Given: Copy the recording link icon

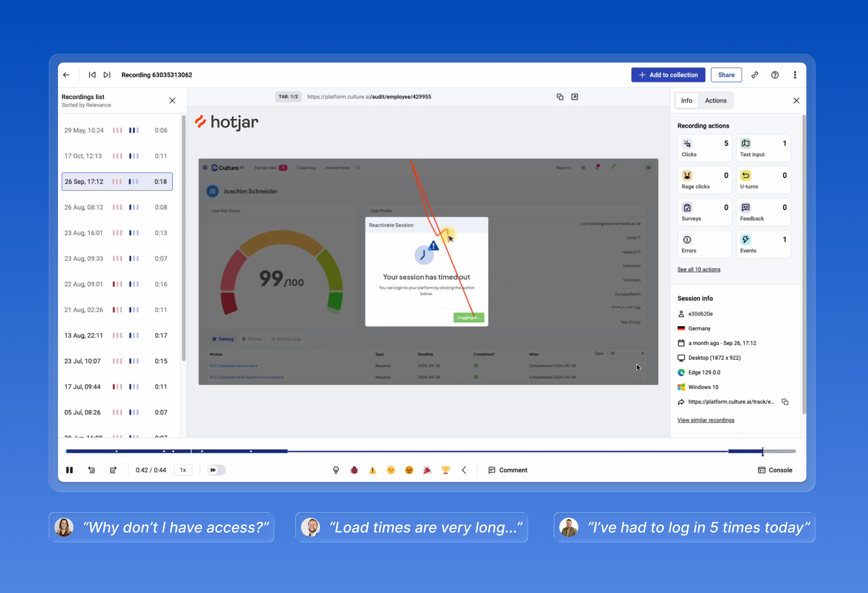Looking at the screenshot, I should [755, 75].
